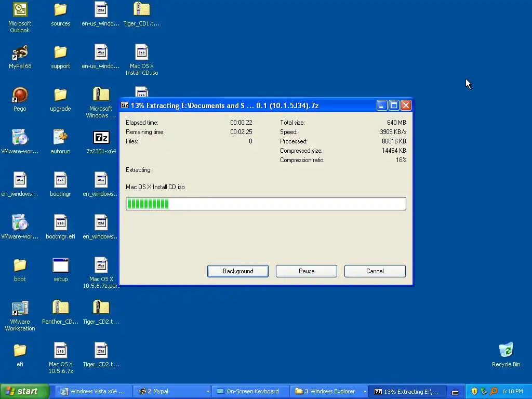
Task: Minimize the 7-Zip extracting dialog
Action: pos(382,105)
